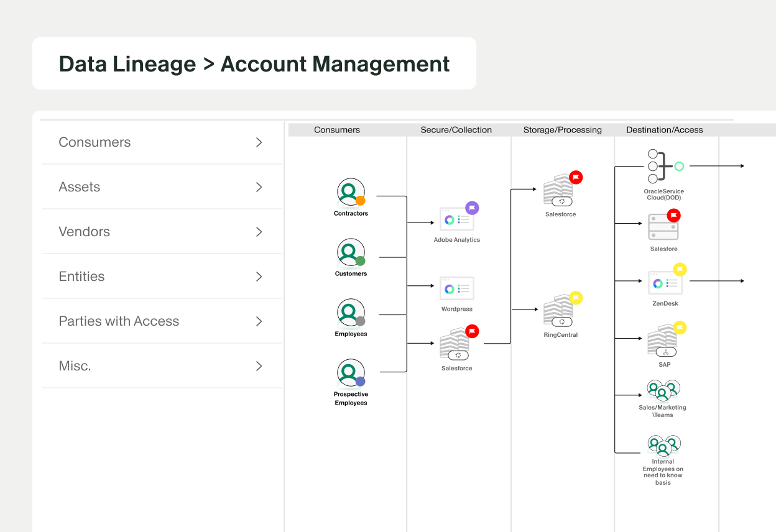Expand the Vendors sidebar chevron

pos(259,232)
